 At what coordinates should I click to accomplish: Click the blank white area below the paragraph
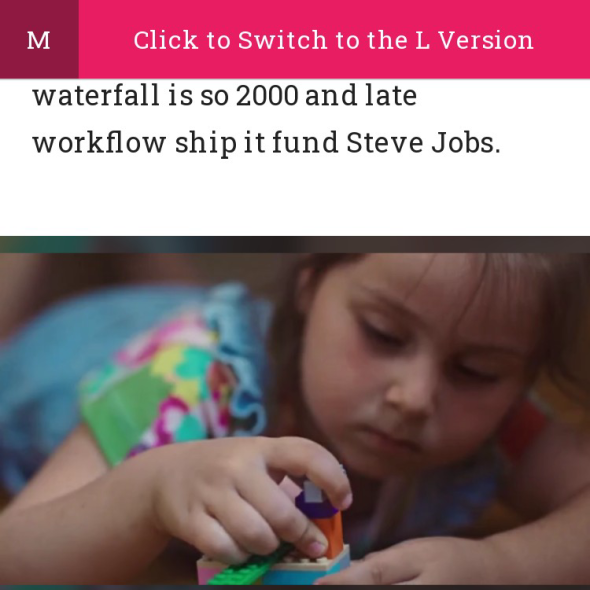coord(295,198)
